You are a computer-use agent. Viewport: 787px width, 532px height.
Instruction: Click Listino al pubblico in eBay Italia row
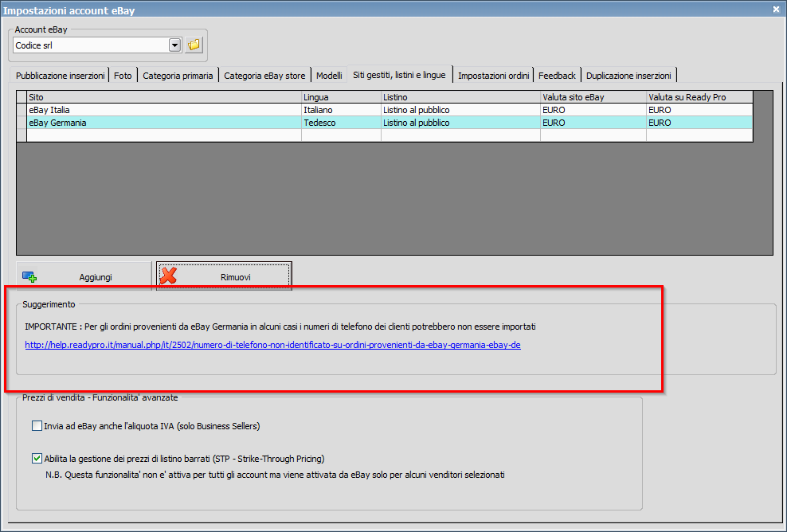pos(460,110)
